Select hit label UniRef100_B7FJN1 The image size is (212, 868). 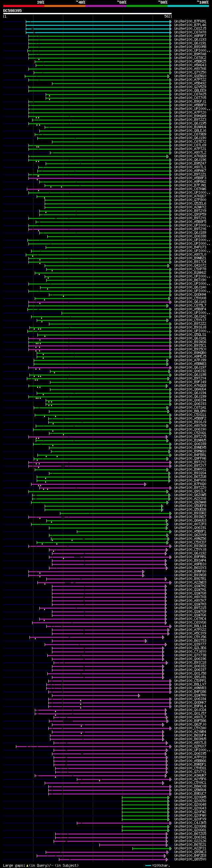190,186
